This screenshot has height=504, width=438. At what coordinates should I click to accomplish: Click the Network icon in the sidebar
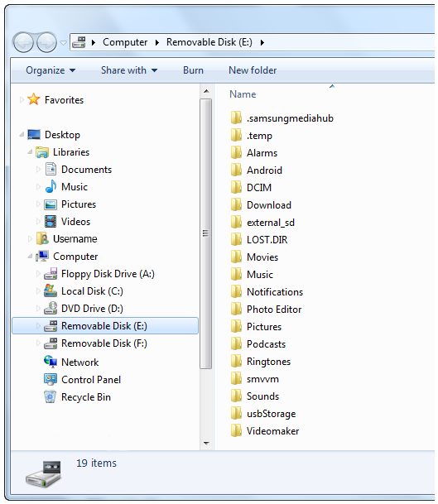point(51,362)
